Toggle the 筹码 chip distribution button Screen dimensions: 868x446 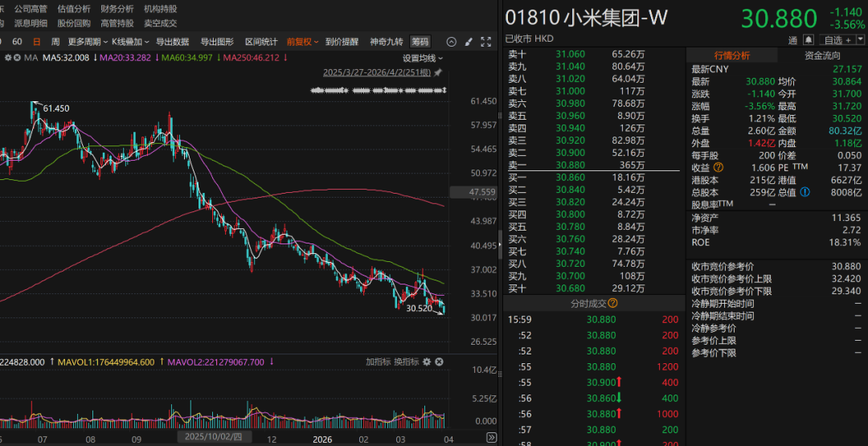click(x=420, y=42)
